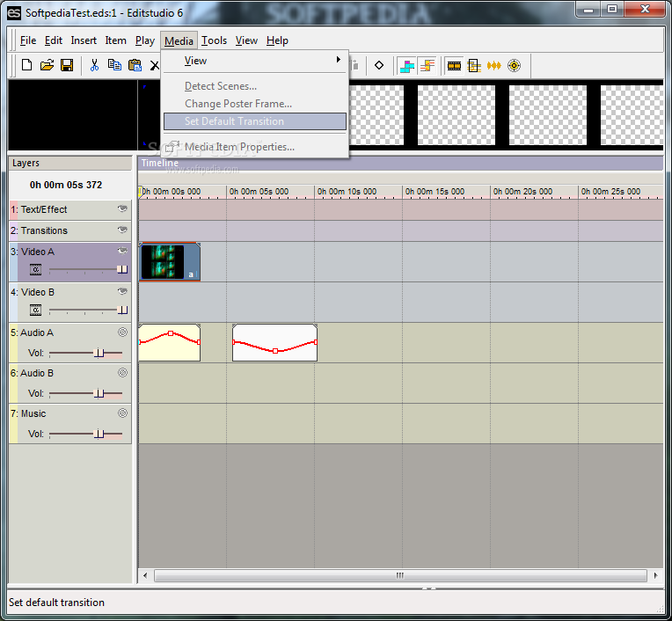This screenshot has height=621, width=672.
Task: Click the 0h 00m 10s 000 ruler mark
Action: point(347,192)
